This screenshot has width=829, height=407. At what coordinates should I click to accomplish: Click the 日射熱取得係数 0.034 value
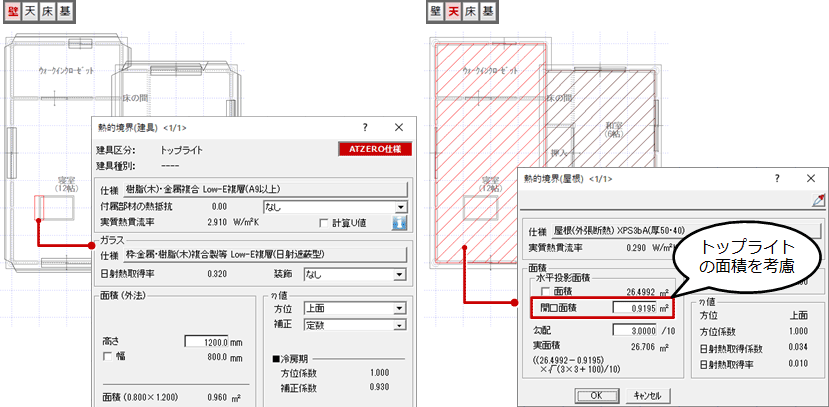[798, 348]
